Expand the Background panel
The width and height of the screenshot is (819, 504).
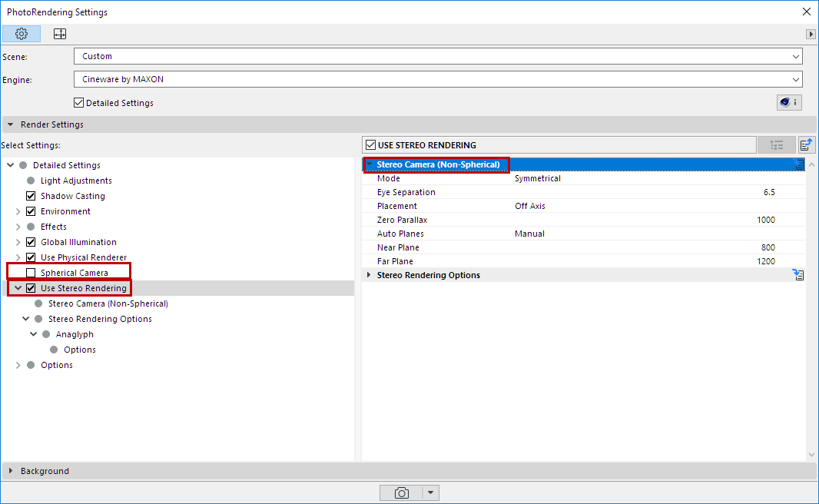[x=11, y=470]
